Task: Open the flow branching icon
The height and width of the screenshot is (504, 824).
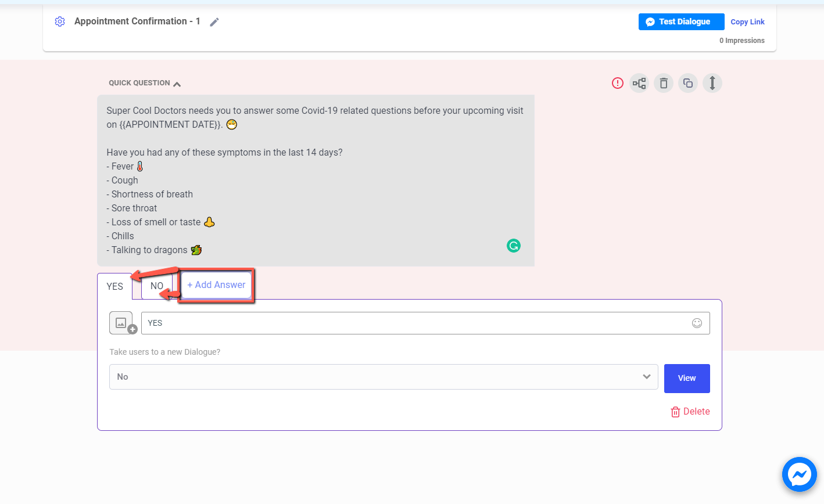Action: [x=639, y=83]
